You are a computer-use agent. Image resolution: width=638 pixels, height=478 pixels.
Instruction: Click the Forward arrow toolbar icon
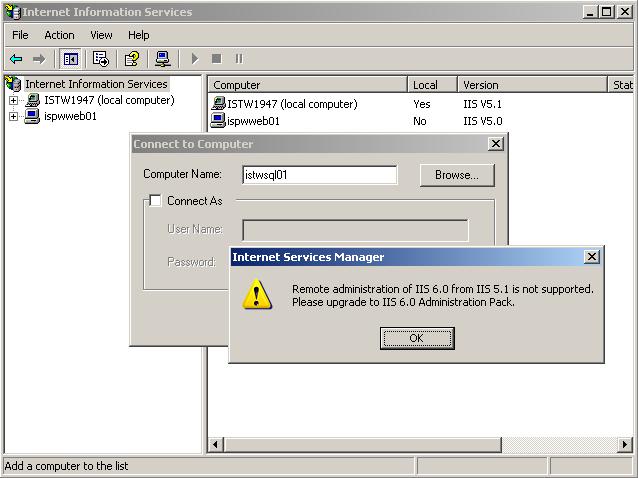click(x=39, y=59)
